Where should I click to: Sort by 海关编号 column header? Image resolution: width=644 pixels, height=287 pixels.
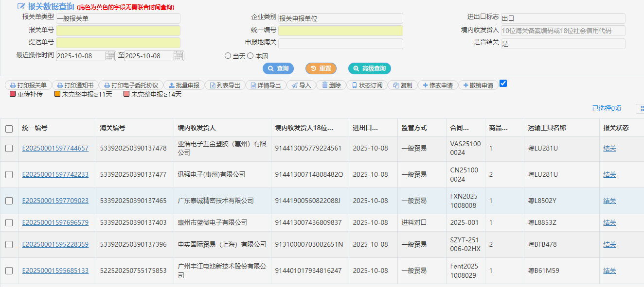(112, 128)
